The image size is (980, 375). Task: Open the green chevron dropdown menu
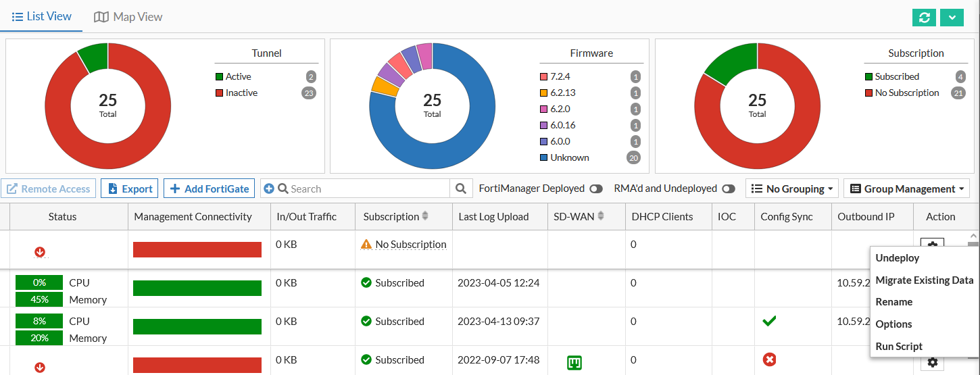(x=952, y=18)
